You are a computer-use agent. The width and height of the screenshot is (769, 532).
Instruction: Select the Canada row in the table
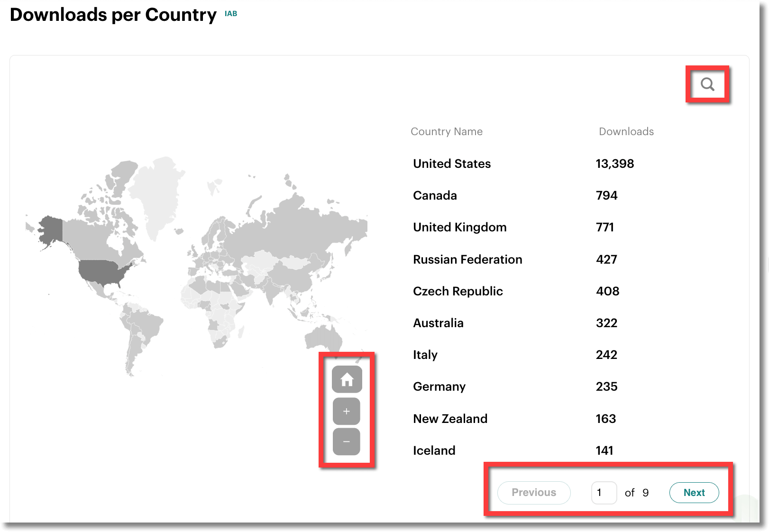435,195
